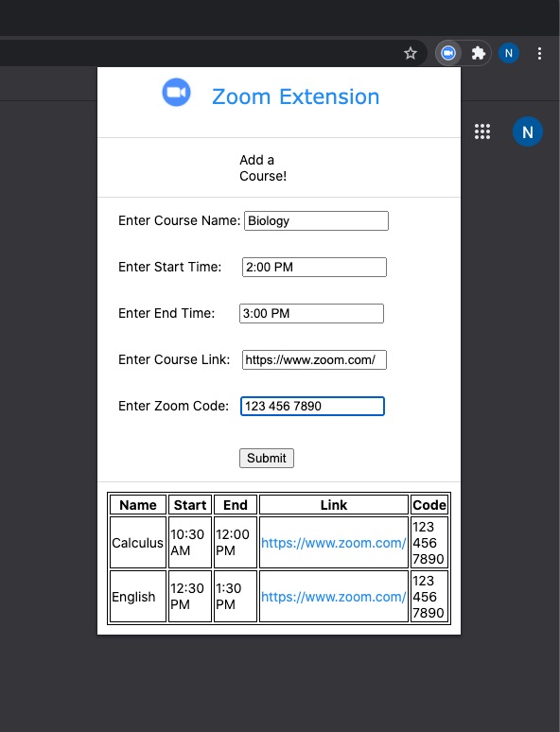Click the Enter Course Link label
Viewport: 560px width, 732px height.
click(x=174, y=359)
